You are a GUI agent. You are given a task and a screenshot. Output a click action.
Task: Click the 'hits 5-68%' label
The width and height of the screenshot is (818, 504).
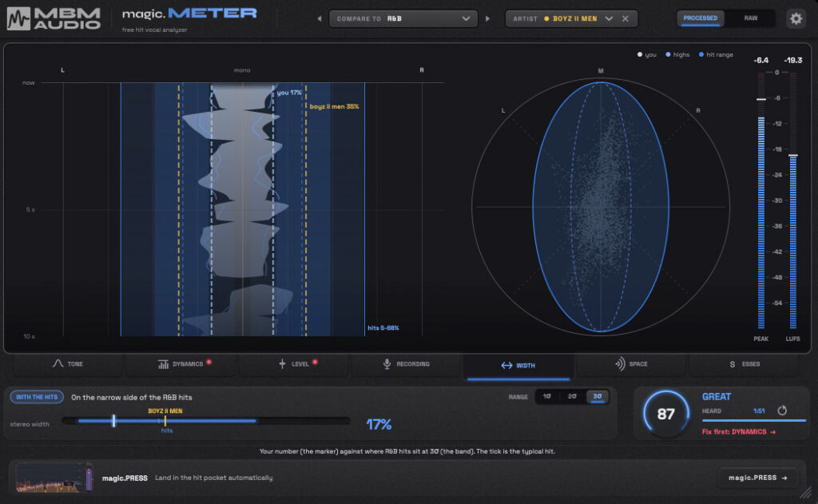[383, 328]
